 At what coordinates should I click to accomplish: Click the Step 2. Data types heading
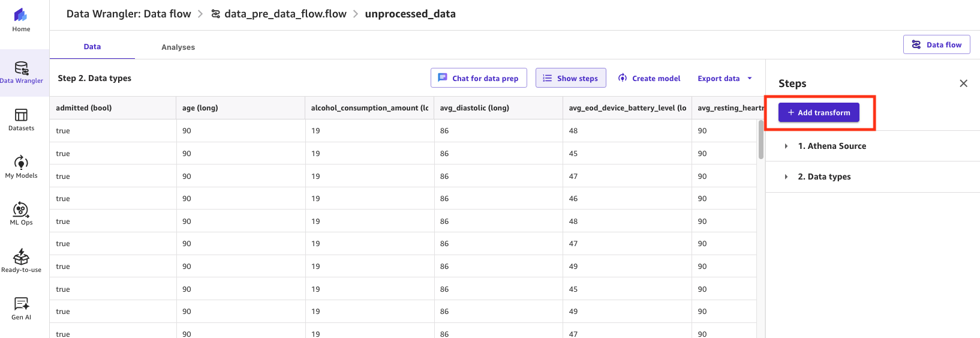(94, 78)
